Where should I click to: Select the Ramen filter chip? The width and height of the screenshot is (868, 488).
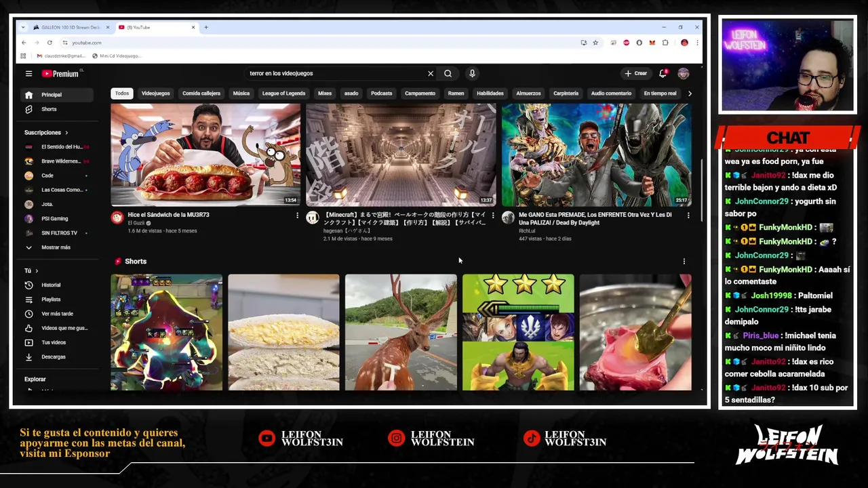pos(456,94)
